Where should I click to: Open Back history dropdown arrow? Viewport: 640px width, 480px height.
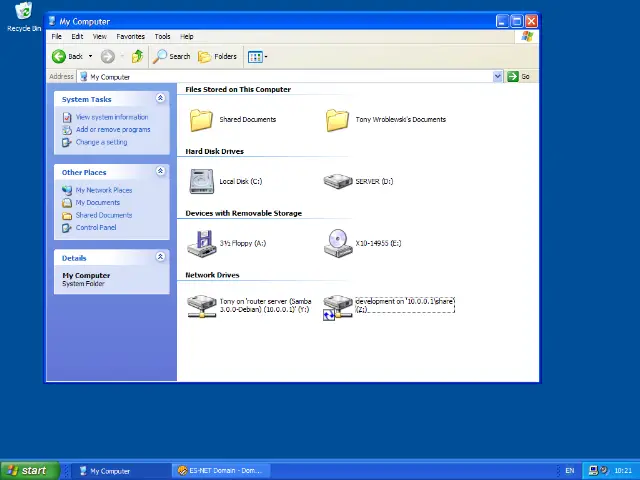point(90,56)
